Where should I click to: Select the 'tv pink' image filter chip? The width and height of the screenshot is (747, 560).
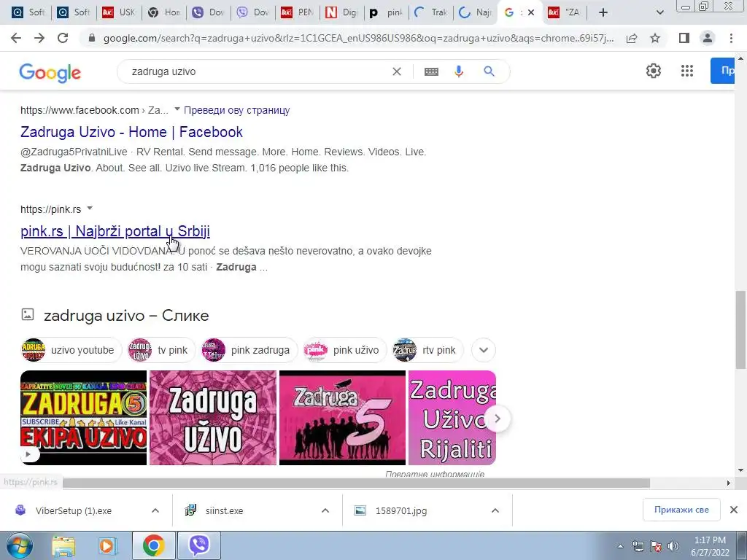coord(161,350)
